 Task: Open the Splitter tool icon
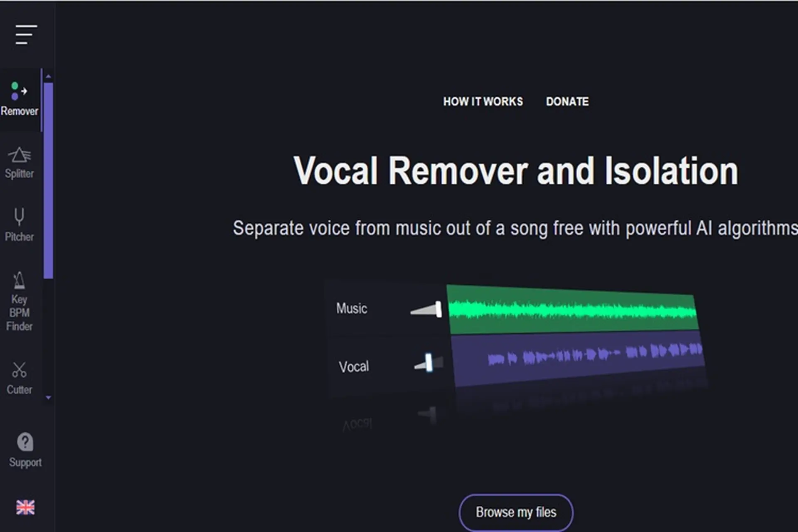pyautogui.click(x=20, y=155)
